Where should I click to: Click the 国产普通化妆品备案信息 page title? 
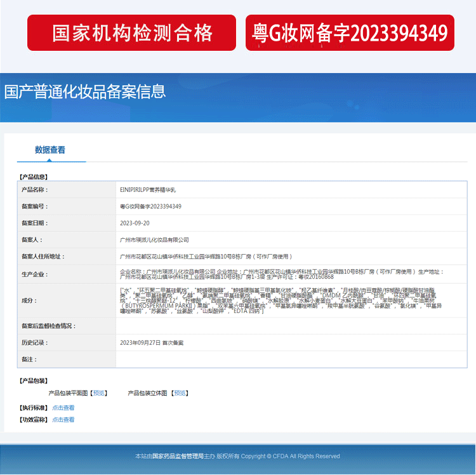click(84, 91)
